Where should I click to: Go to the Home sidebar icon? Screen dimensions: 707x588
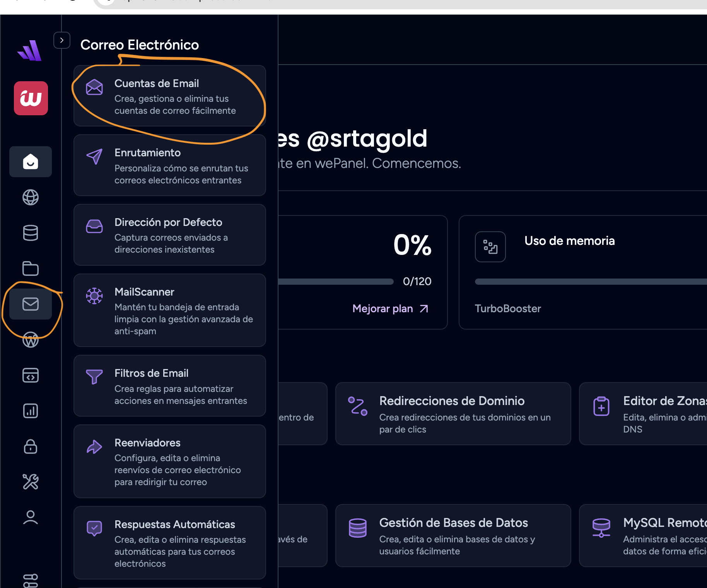[31, 162]
